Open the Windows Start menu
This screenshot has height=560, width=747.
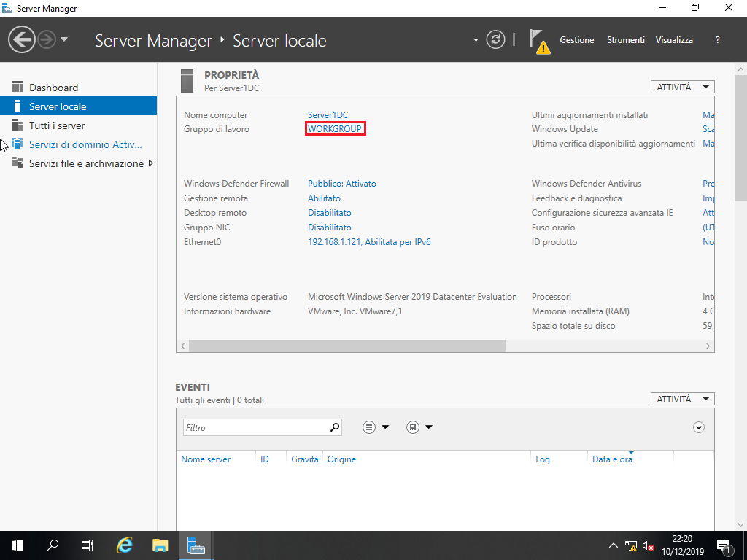coord(18,545)
